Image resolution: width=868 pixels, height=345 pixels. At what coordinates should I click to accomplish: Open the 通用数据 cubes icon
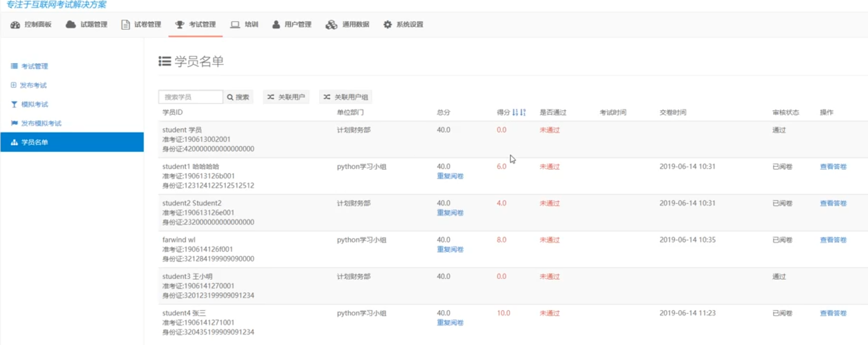click(331, 25)
